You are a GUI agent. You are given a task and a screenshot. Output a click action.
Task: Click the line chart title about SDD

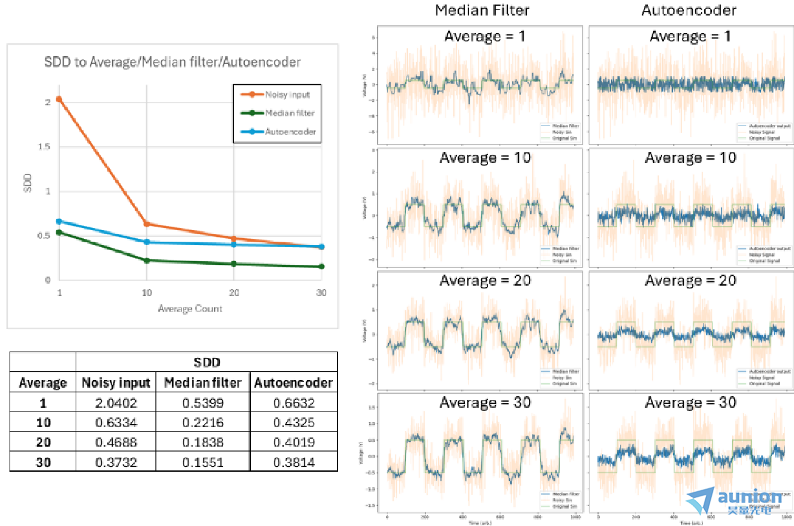pos(171,63)
